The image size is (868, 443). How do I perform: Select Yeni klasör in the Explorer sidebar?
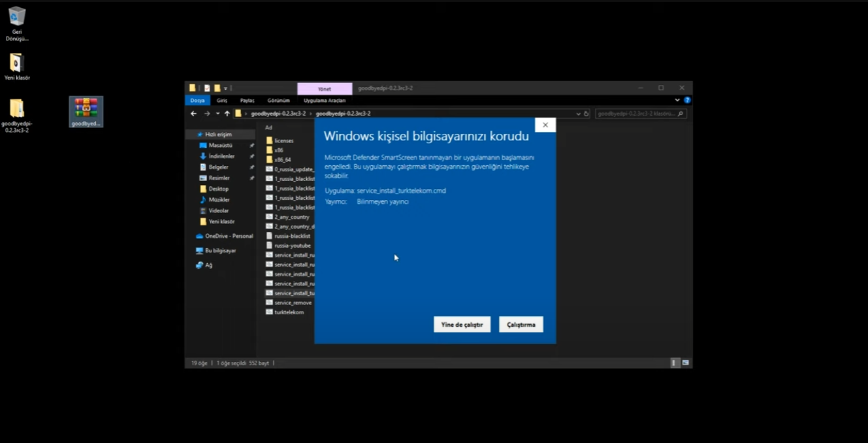tap(221, 222)
